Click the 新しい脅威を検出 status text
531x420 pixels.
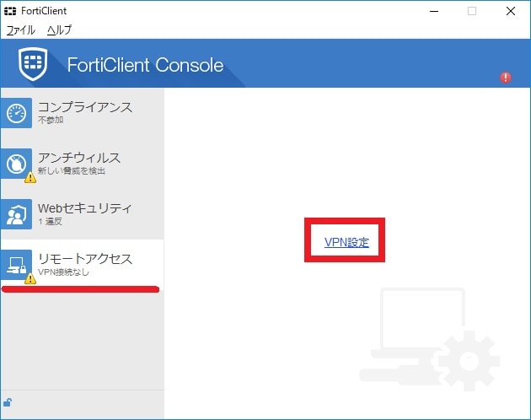point(72,170)
